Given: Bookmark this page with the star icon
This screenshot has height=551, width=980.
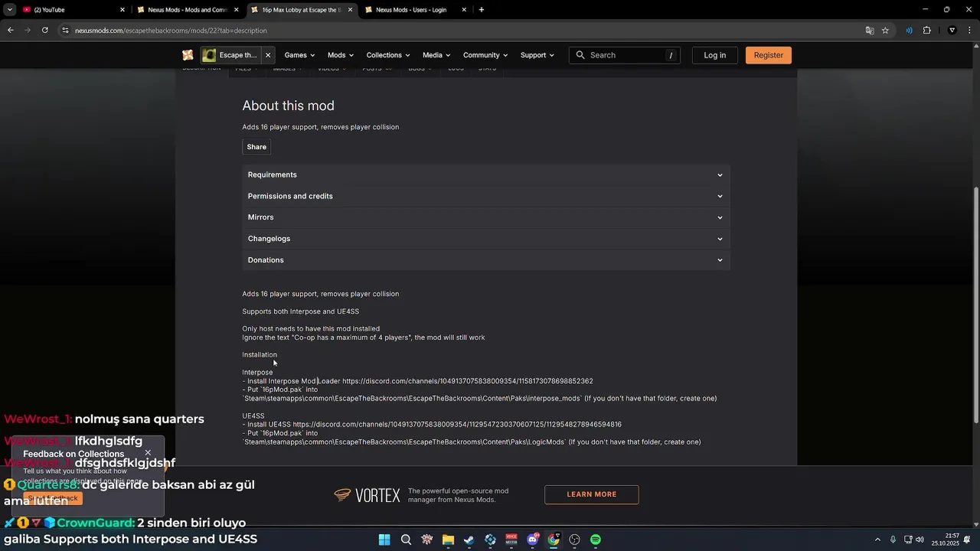Looking at the screenshot, I should [885, 31].
